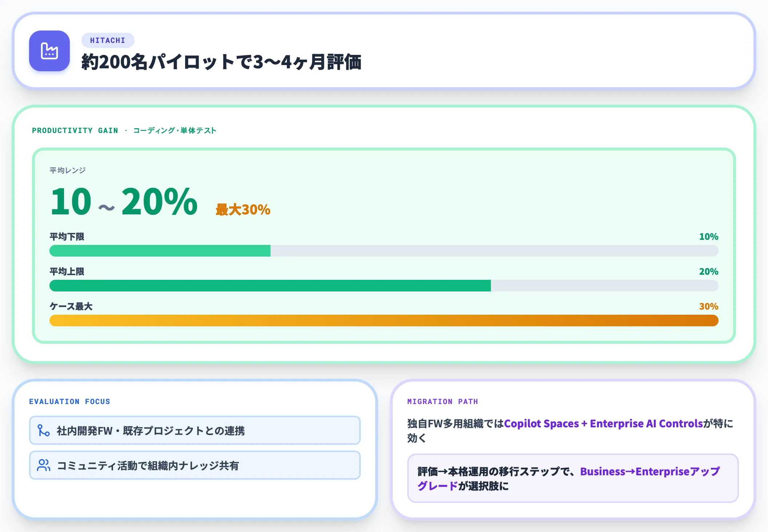The height and width of the screenshot is (532, 768).
Task: Click the git branch icon in Evaluation Focus
Action: 44,431
